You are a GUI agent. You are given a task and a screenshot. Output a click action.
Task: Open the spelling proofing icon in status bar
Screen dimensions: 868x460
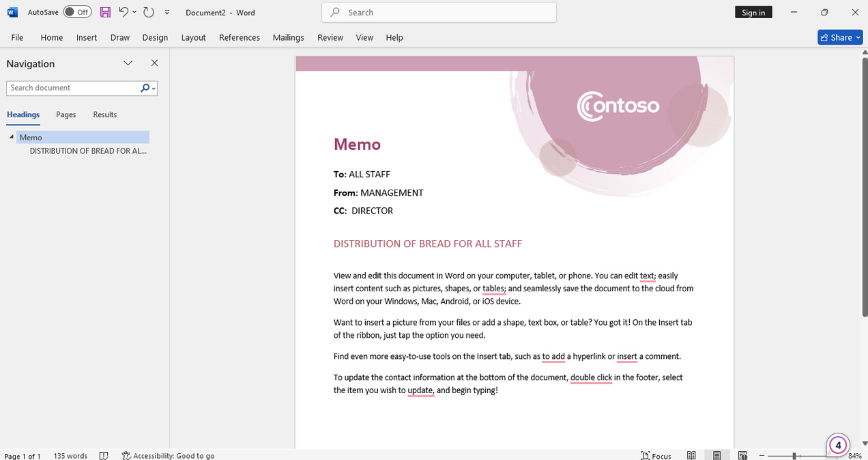(x=104, y=455)
